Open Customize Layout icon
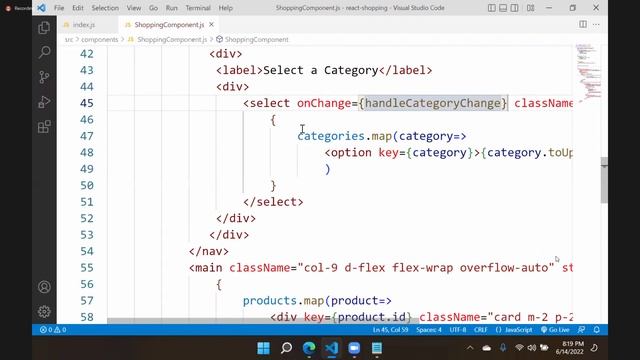640x360 pixels. click(x=530, y=8)
